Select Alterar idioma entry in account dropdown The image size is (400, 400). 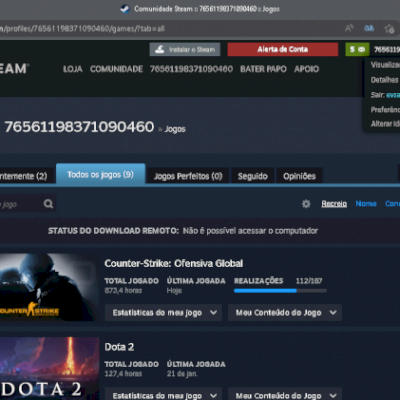[385, 124]
